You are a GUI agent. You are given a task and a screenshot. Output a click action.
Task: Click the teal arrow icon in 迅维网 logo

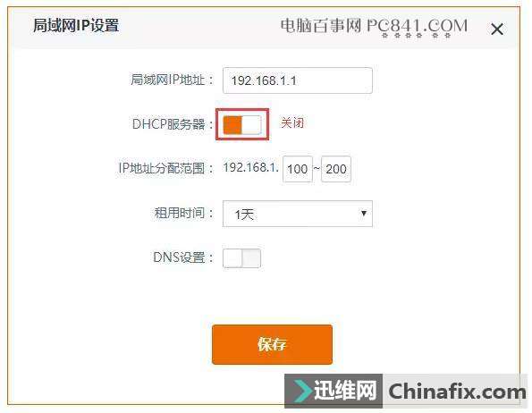pyautogui.click(x=303, y=391)
